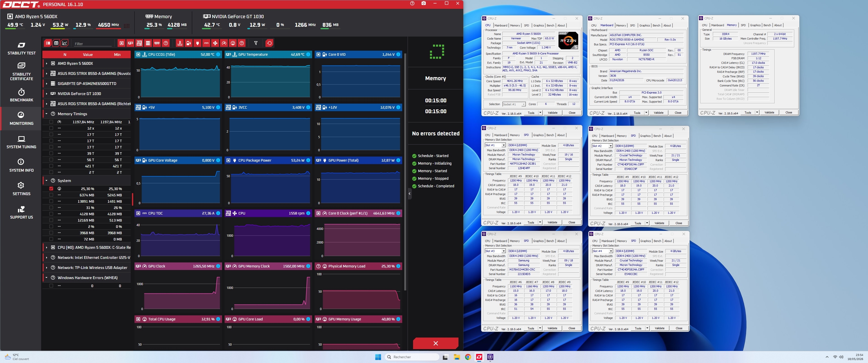Toggle the load usage sensor type filter

click(233, 43)
